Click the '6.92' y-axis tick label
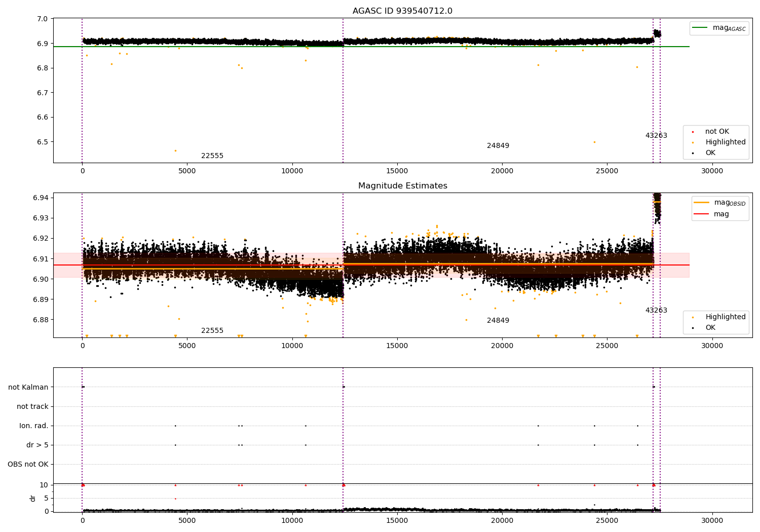Image resolution: width=760 pixels, height=532 pixels. (41, 239)
